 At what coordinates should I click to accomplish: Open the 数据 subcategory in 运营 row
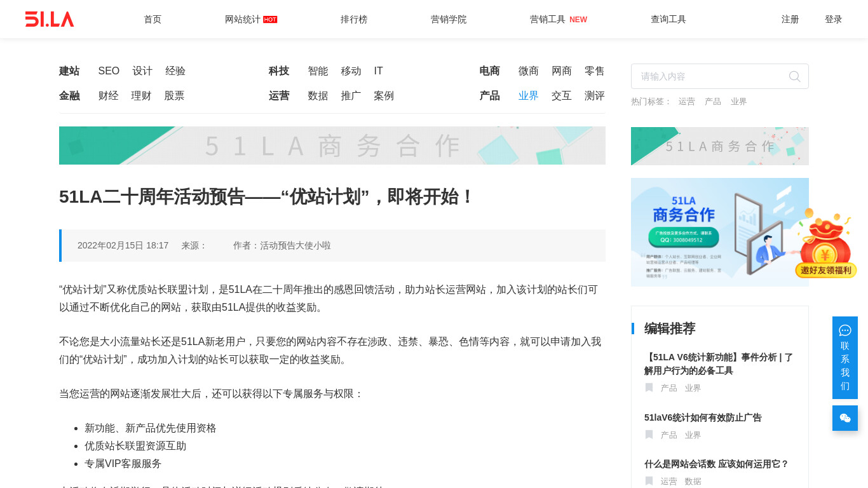pos(318,96)
